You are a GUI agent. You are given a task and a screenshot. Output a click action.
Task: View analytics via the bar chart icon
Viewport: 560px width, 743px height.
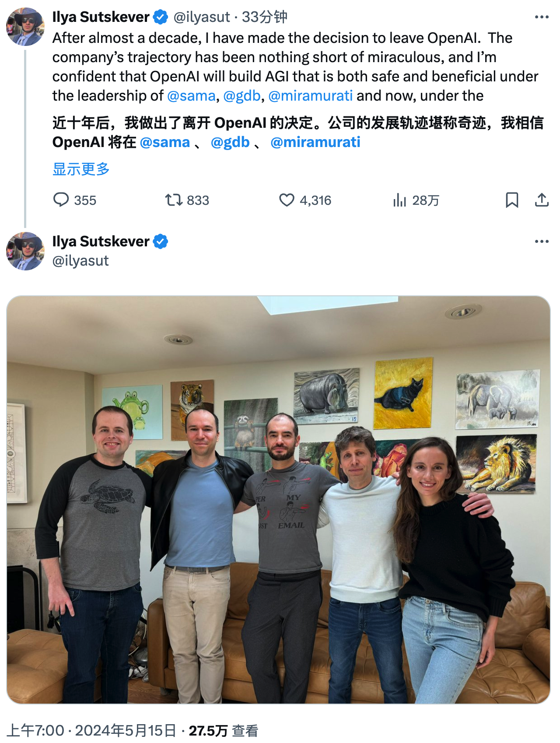(x=399, y=200)
